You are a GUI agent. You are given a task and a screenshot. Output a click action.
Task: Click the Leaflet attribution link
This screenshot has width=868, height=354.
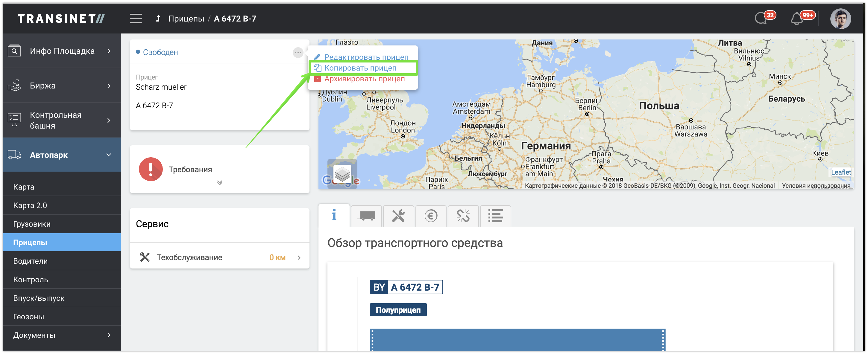tap(841, 172)
